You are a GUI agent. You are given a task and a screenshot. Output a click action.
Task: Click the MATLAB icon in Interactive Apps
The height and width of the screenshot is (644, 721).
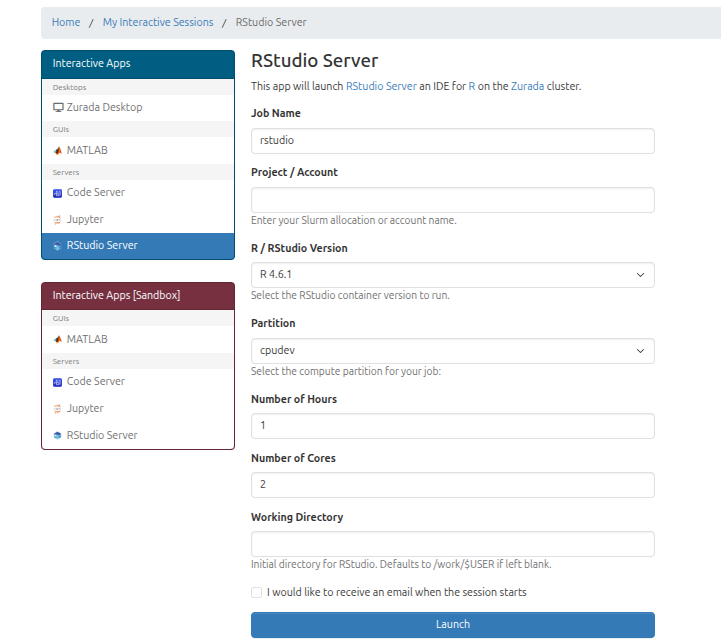[57, 151]
